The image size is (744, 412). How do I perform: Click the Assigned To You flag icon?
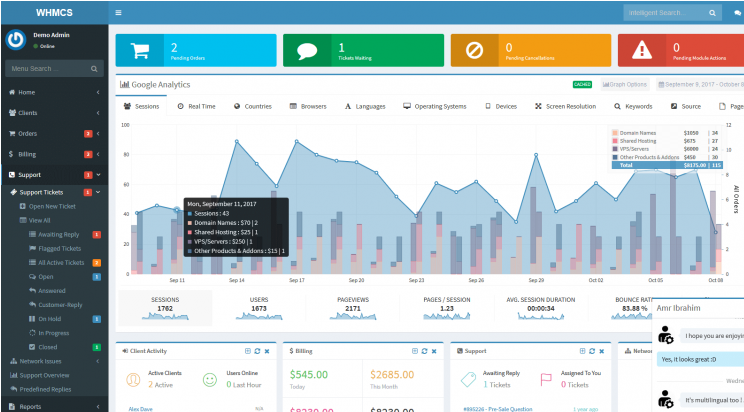[x=546, y=380]
